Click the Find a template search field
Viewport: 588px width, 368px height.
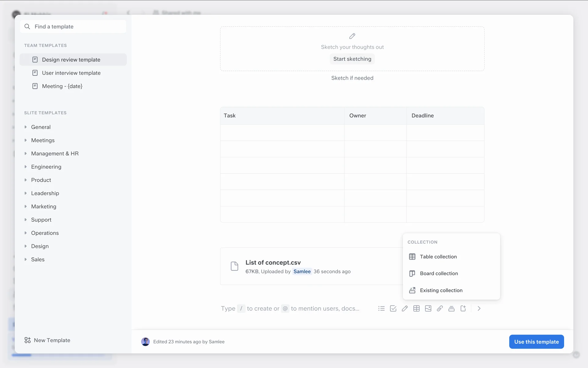pos(73,27)
